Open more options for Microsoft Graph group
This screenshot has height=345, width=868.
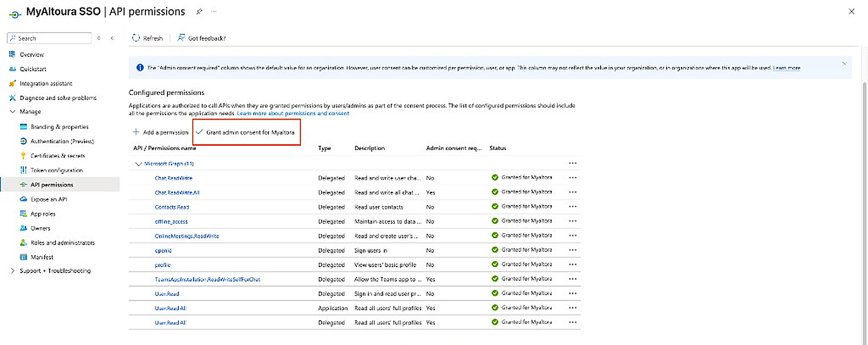click(x=573, y=163)
